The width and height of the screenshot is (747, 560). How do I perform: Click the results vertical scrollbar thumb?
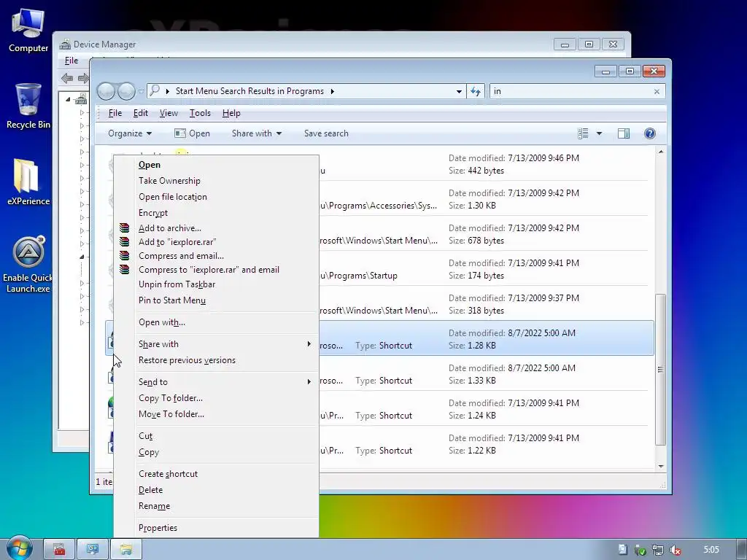click(661, 370)
